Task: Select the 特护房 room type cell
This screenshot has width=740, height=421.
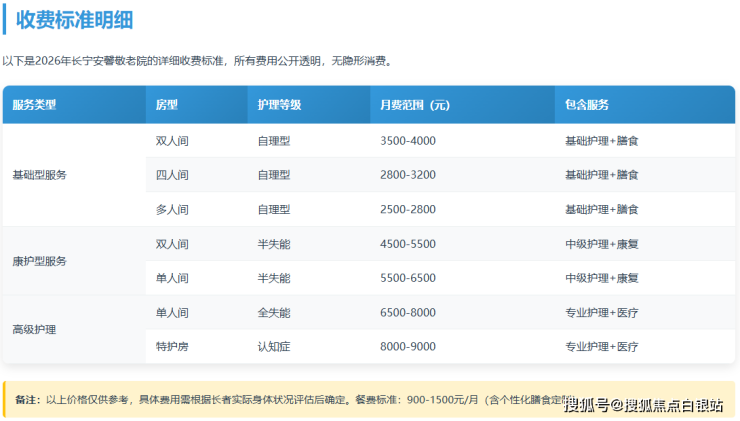Action: (172, 347)
